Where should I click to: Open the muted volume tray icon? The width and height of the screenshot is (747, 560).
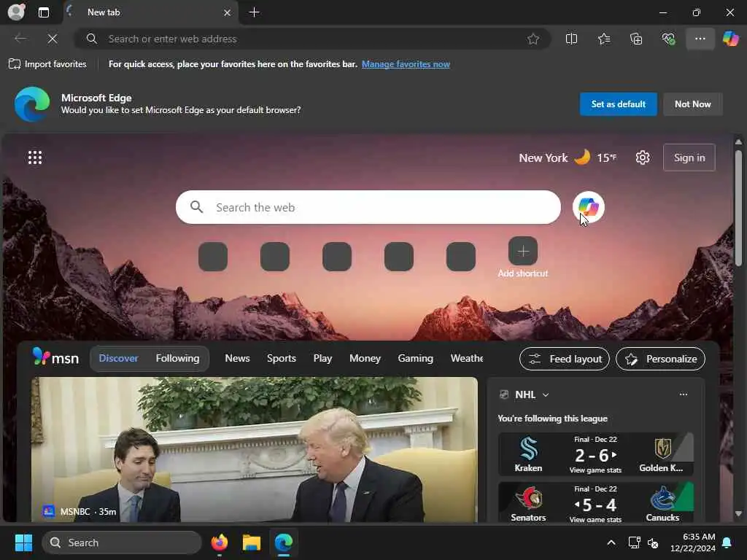(653, 542)
